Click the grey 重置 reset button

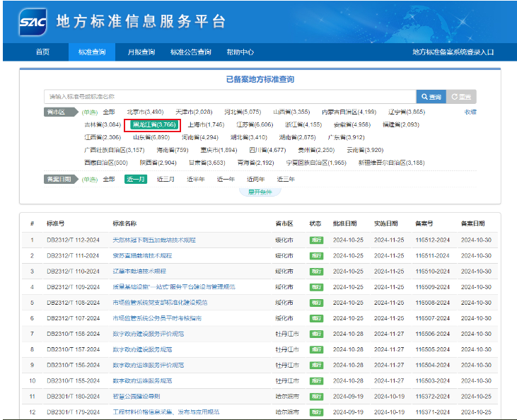(461, 97)
